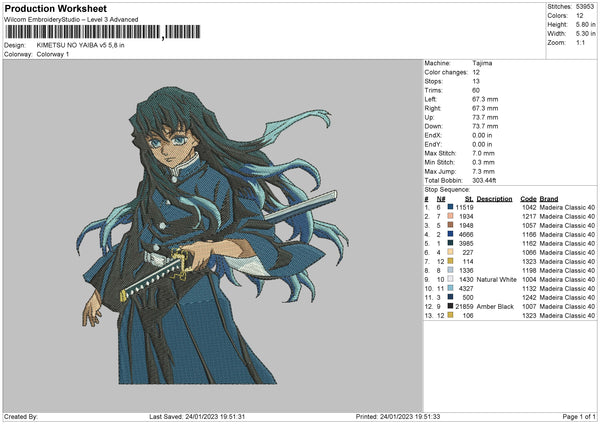The width and height of the screenshot is (600, 424).
Task: Click the 'Description' column header
Action: [x=494, y=199]
